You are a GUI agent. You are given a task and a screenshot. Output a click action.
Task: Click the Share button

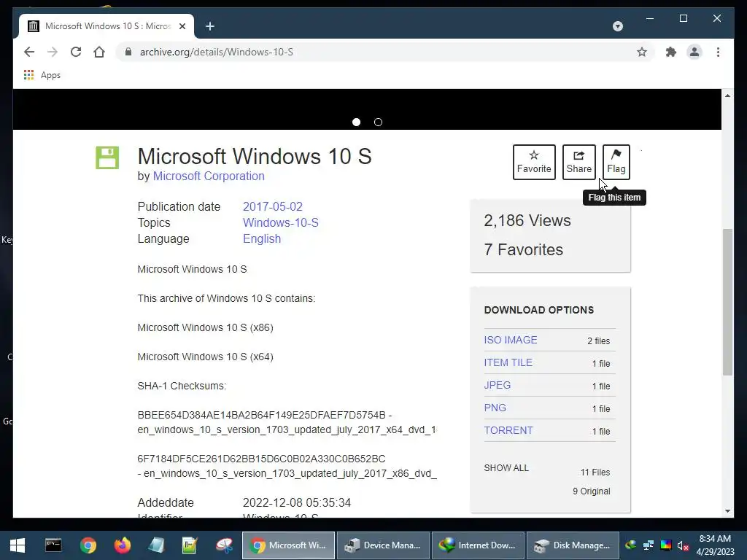(578, 162)
